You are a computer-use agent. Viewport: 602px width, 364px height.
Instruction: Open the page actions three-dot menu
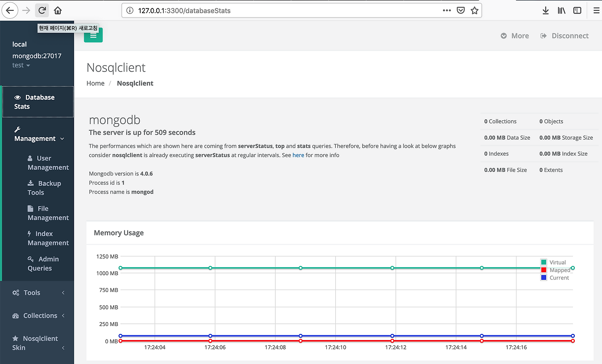[447, 10]
